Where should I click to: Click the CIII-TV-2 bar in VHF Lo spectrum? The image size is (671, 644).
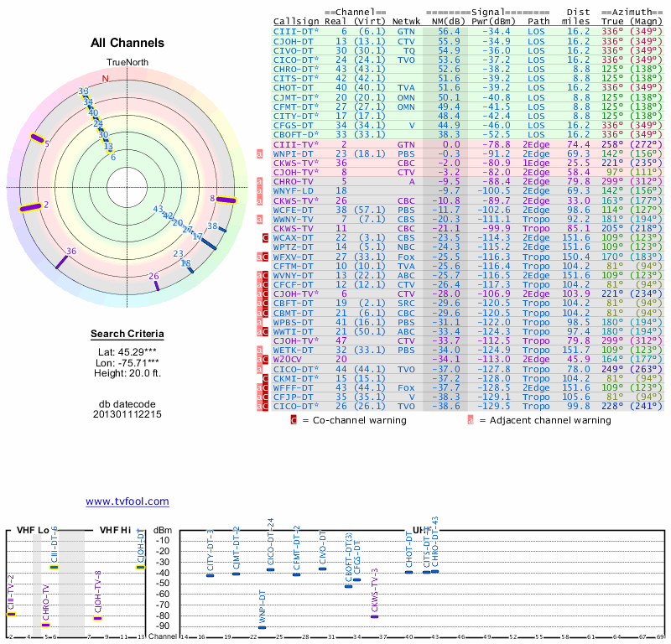click(11, 615)
